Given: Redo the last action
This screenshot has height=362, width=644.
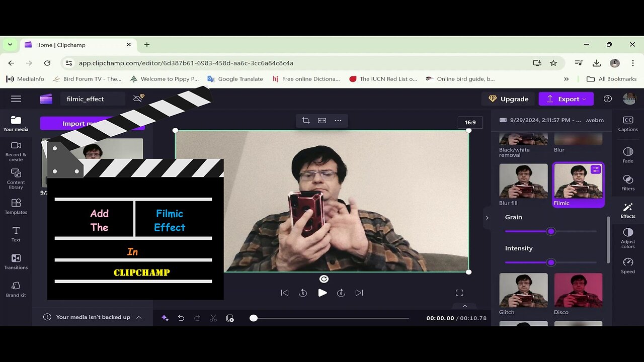Looking at the screenshot, I should coord(197,318).
